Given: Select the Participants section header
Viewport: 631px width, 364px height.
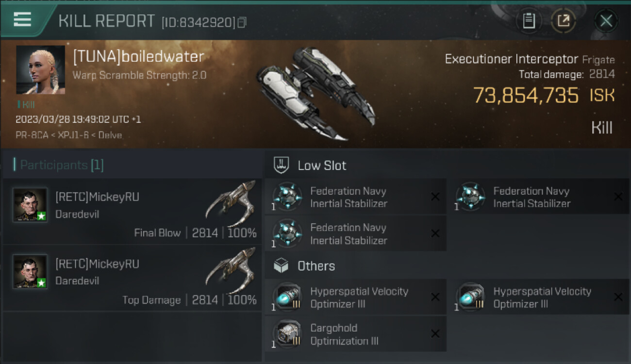Looking at the screenshot, I should coord(58,165).
